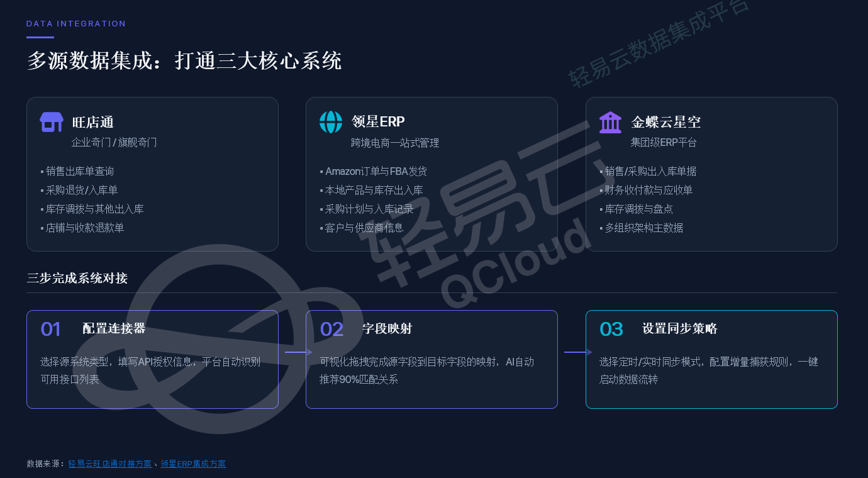Click the 跨境电商一站式管理 subtitle
The image size is (868, 478).
click(395, 143)
